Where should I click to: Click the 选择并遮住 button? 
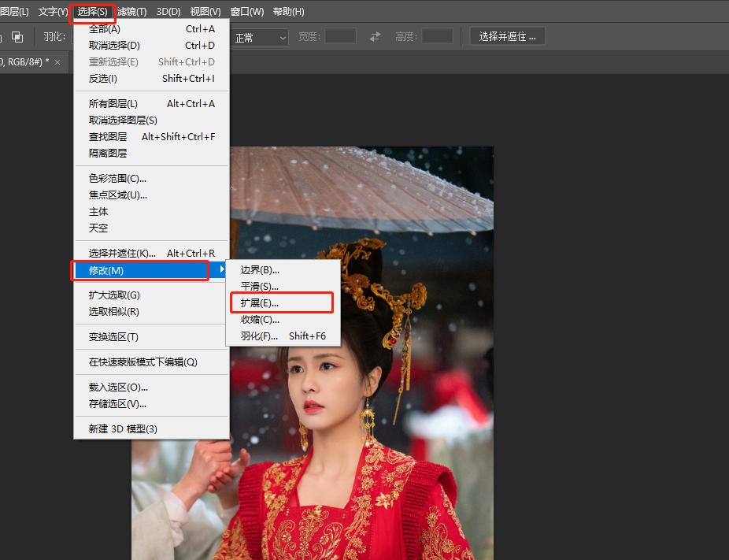click(x=507, y=35)
